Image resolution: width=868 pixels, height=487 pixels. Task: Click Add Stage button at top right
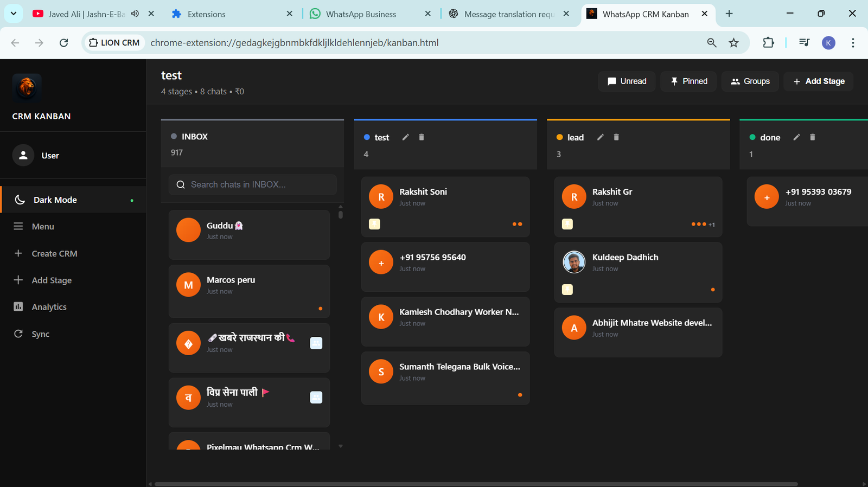click(819, 81)
